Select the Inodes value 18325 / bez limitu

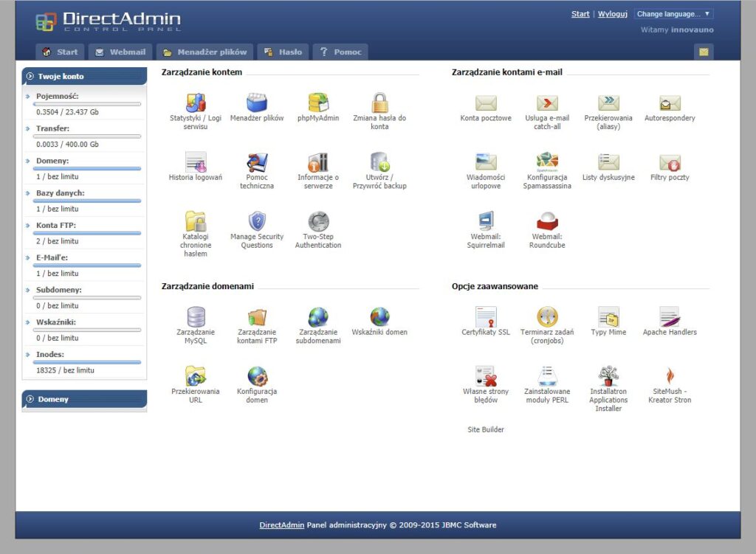(x=65, y=370)
